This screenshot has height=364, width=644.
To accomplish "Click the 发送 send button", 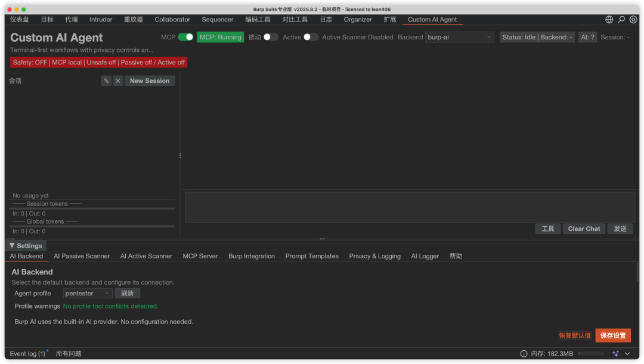I will pyautogui.click(x=620, y=229).
